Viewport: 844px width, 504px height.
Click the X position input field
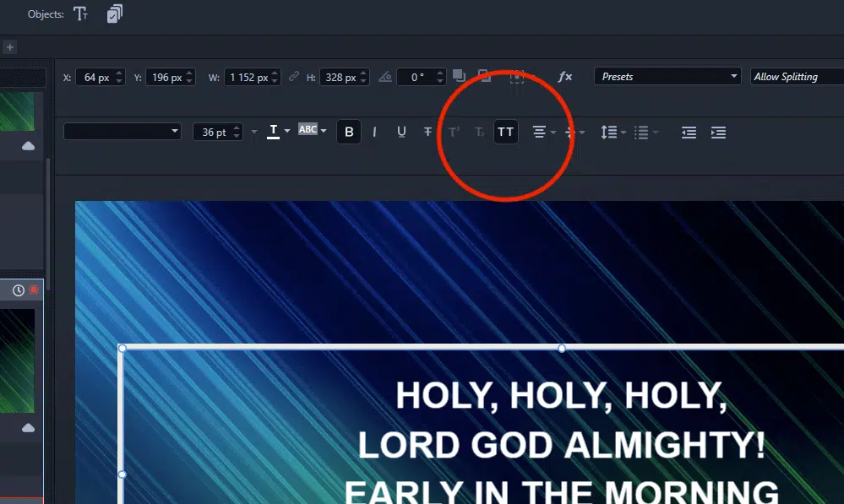95,77
